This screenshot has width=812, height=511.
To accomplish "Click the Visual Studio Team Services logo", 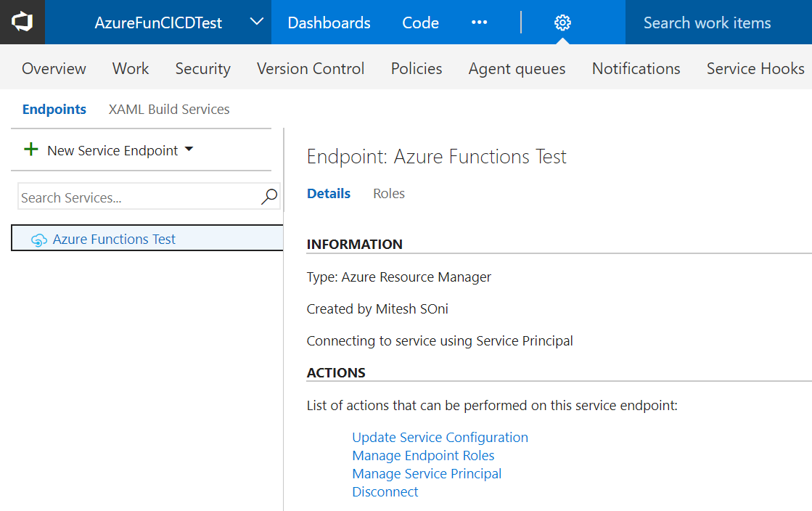I will 22,23.
